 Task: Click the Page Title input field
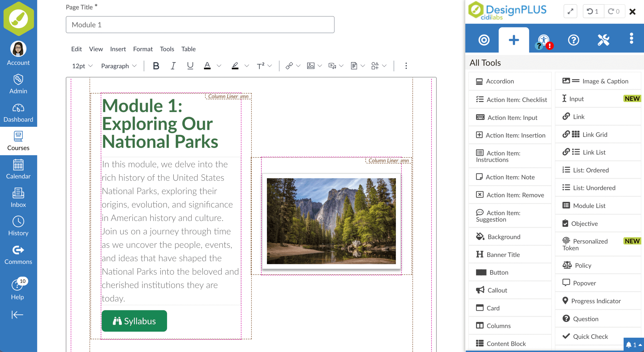click(x=200, y=25)
